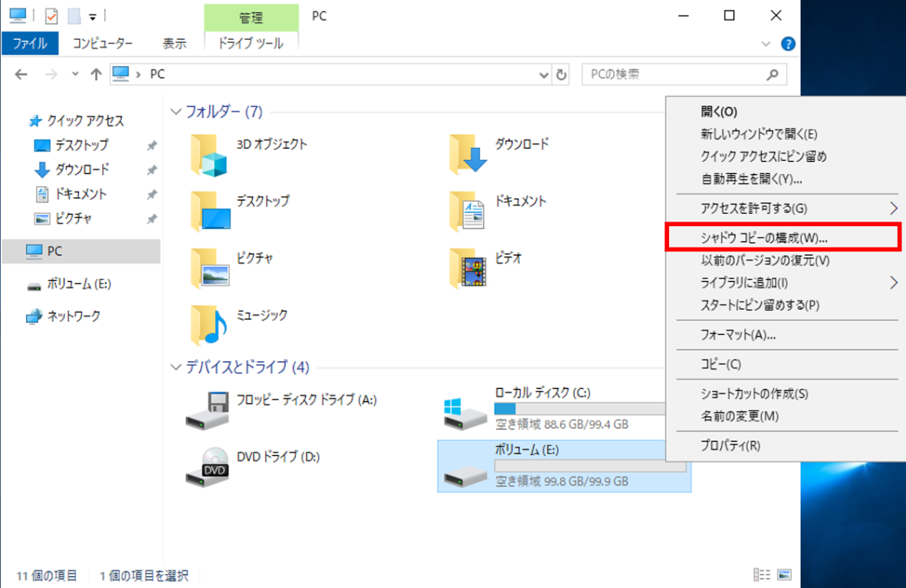Click the pin icon beside sidebar ダウンロード

click(152, 170)
